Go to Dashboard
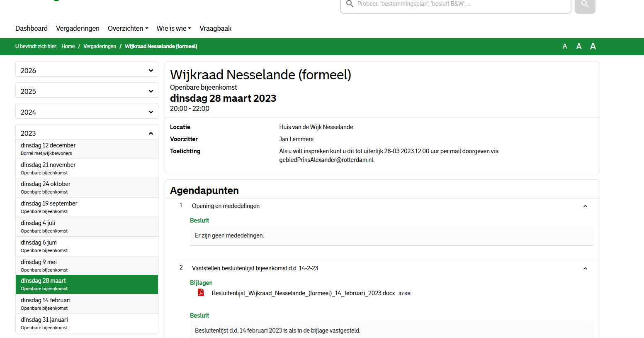644x338 pixels. pos(32,28)
